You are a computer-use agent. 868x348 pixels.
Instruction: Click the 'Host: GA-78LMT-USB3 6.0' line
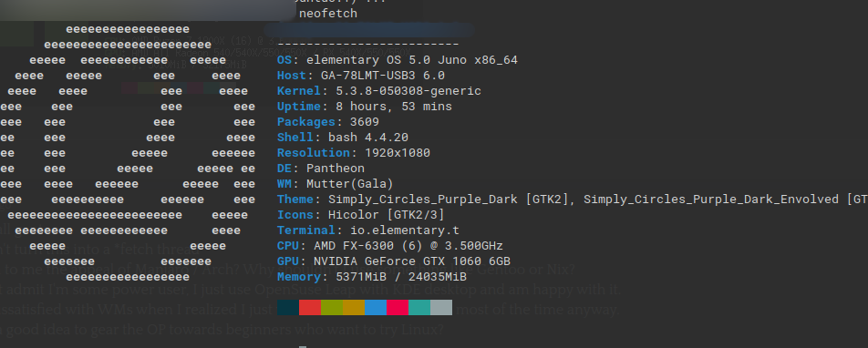pyautogui.click(x=361, y=76)
